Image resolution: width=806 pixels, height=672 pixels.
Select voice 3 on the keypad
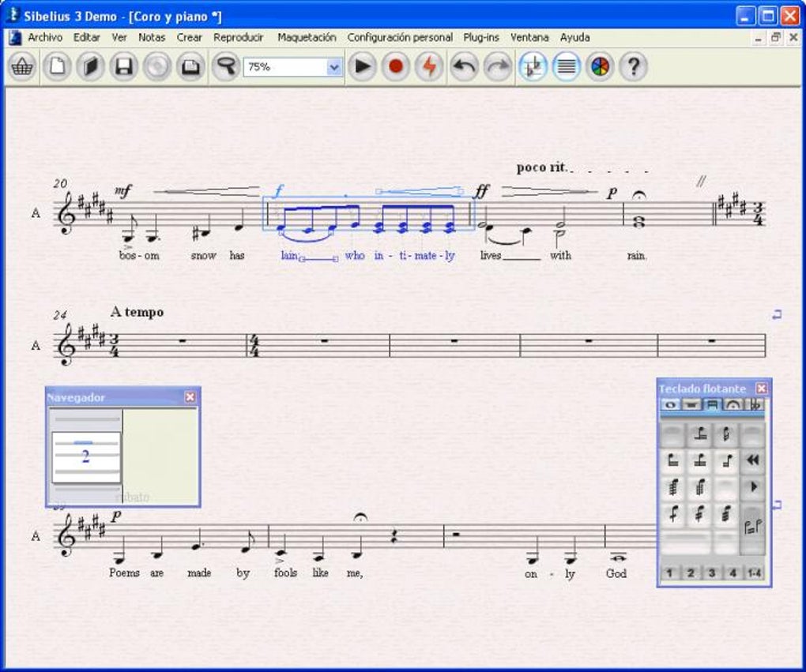pyautogui.click(x=712, y=573)
